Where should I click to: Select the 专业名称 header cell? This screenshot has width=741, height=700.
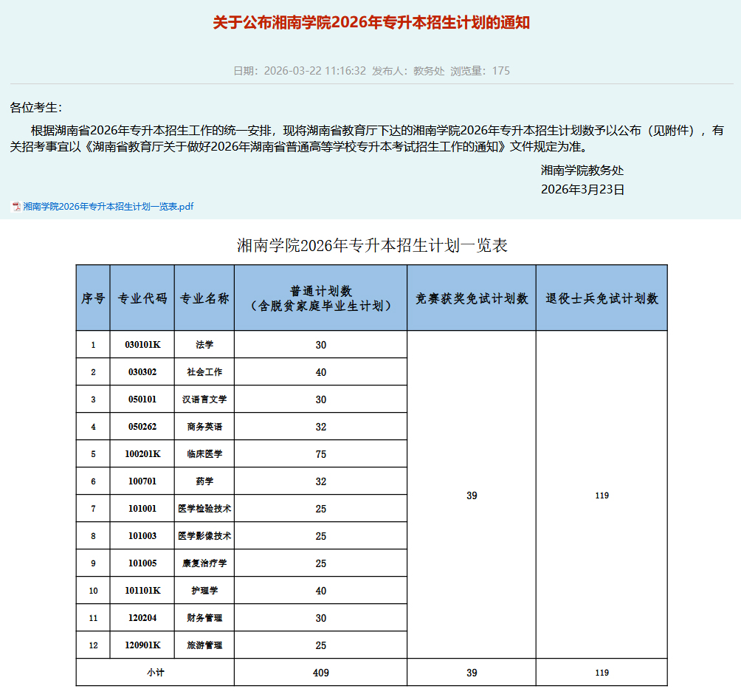(x=203, y=297)
